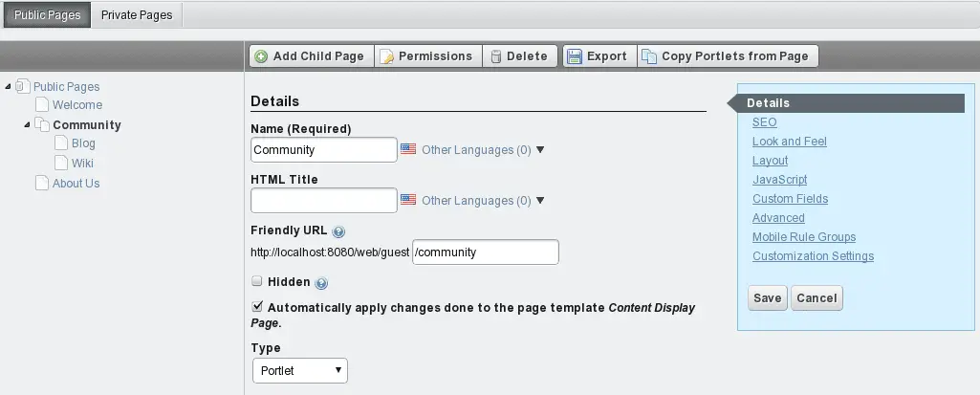Open the Friendly URL help icon
980x395 pixels.
pyautogui.click(x=338, y=232)
